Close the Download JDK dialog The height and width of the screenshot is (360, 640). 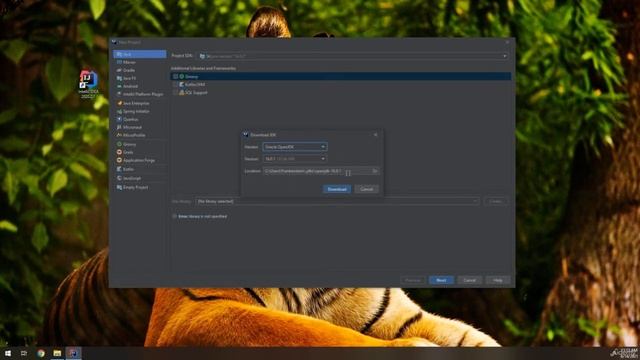pos(376,135)
